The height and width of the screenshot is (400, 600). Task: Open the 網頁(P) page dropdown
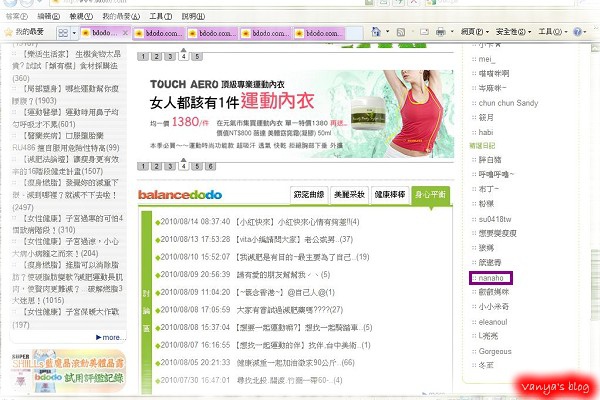[x=474, y=32]
